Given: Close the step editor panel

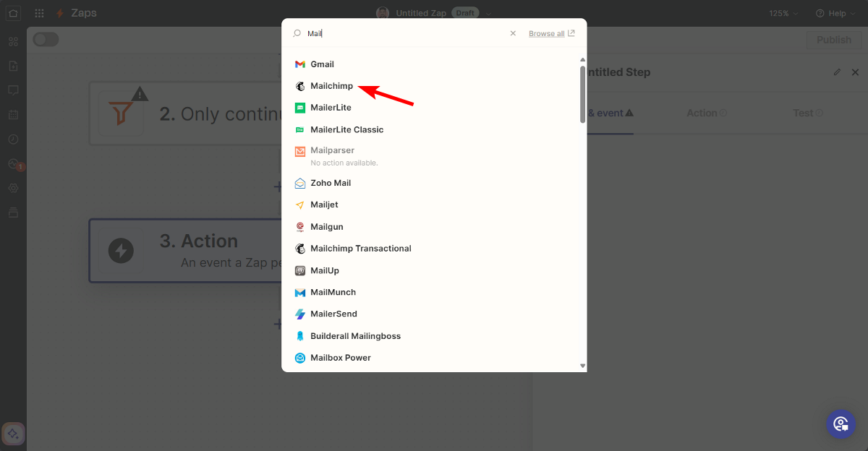Looking at the screenshot, I should (855, 72).
